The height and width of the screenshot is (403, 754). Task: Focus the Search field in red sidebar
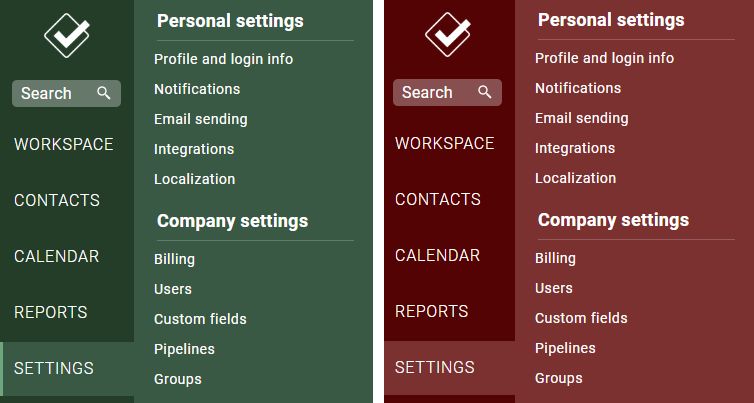coord(447,92)
